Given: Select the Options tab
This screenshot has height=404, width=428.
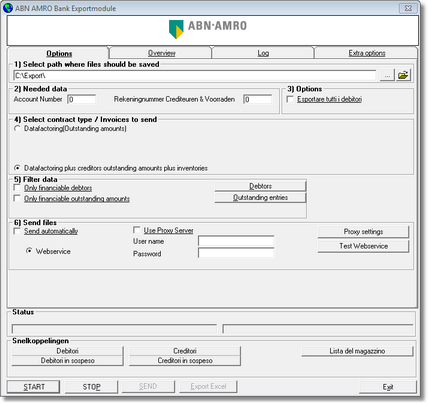Looking at the screenshot, I should pyautogui.click(x=59, y=53).
